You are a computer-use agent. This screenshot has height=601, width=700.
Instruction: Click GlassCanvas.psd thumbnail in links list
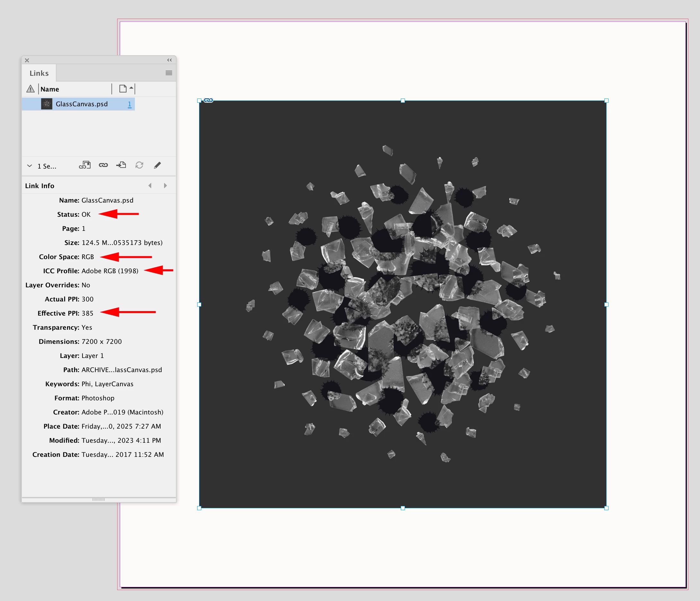[47, 104]
